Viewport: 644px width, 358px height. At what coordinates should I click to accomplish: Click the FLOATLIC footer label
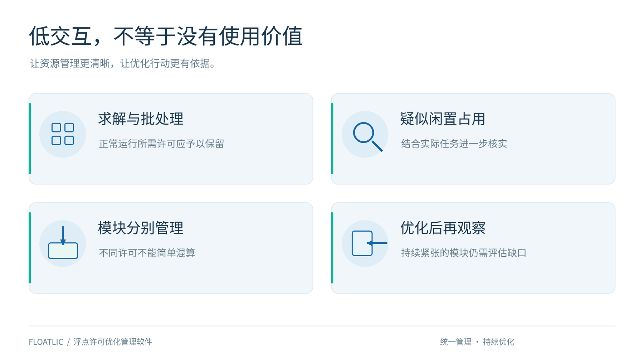pyautogui.click(x=46, y=342)
